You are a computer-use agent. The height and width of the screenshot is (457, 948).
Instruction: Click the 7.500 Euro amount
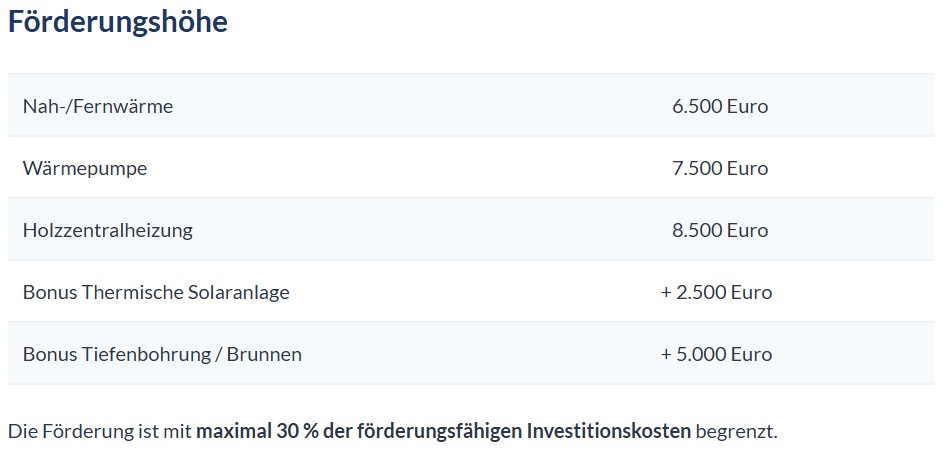tap(720, 168)
